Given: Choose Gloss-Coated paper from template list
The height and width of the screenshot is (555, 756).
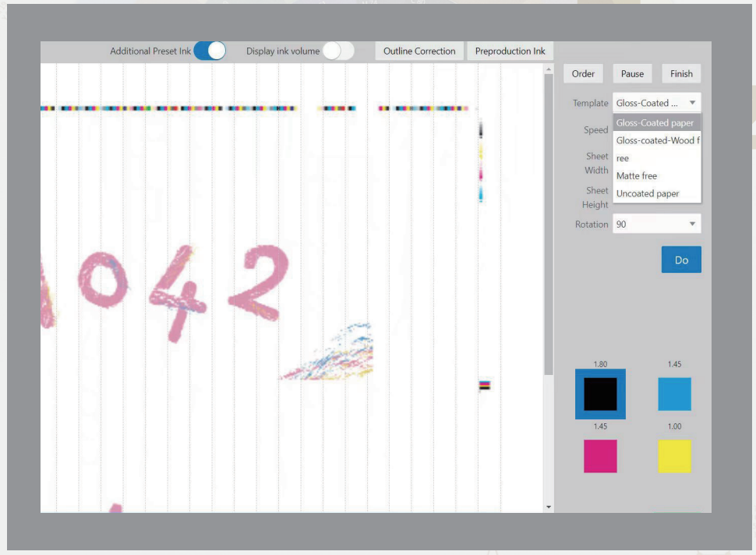Looking at the screenshot, I should click(656, 123).
